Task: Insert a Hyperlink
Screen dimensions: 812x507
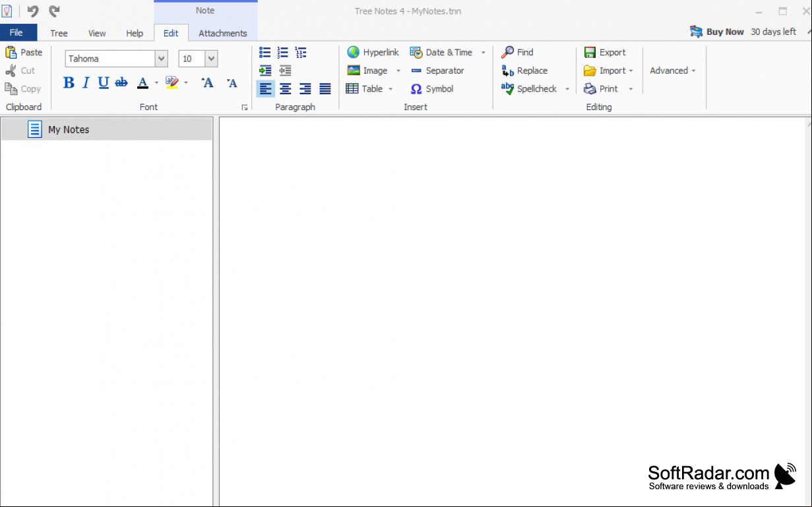Action: (373, 52)
